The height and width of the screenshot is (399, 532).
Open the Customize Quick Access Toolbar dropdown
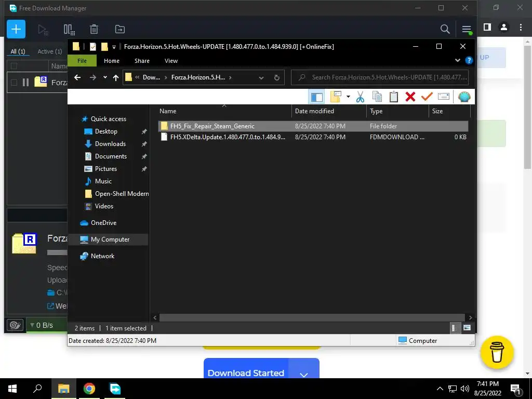click(114, 47)
